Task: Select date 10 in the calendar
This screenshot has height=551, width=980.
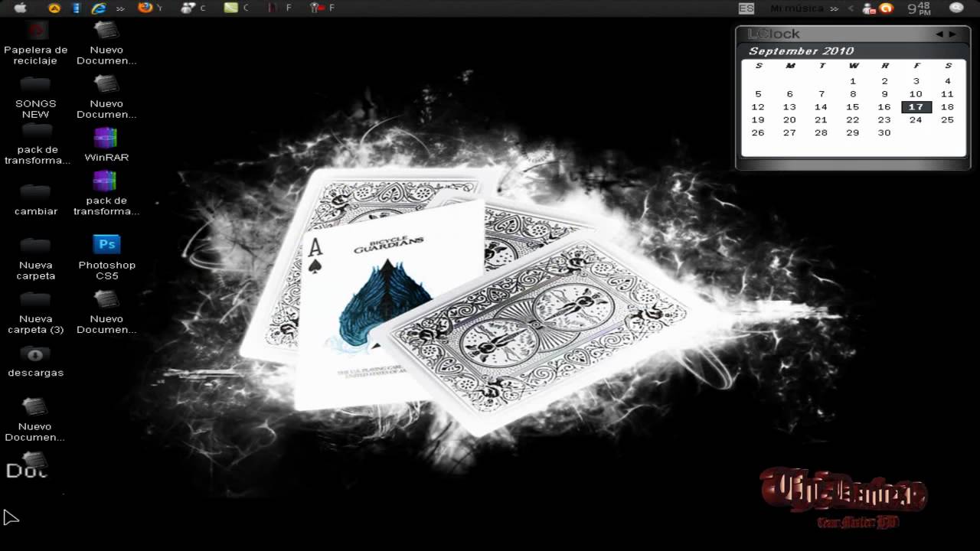Action: [x=916, y=94]
